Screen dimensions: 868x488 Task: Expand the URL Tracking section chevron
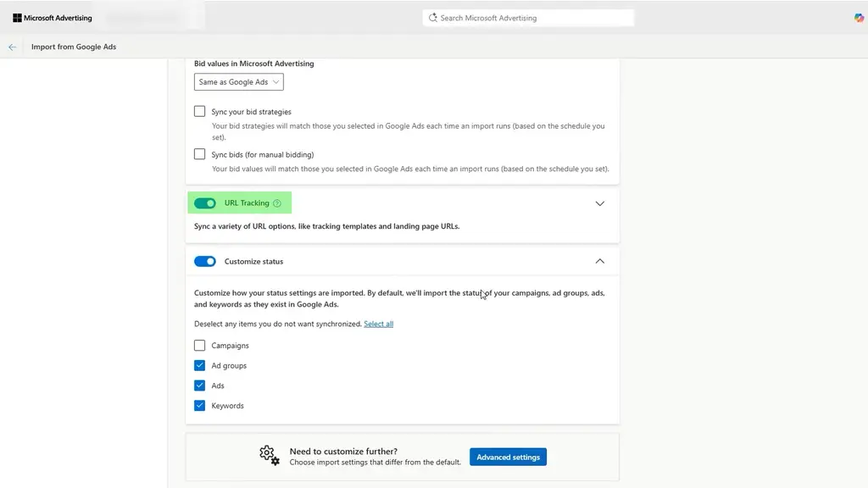coord(599,203)
